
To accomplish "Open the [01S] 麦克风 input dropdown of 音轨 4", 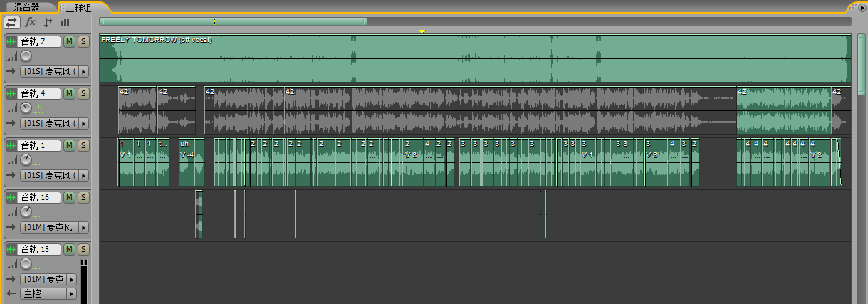I will click(x=55, y=123).
